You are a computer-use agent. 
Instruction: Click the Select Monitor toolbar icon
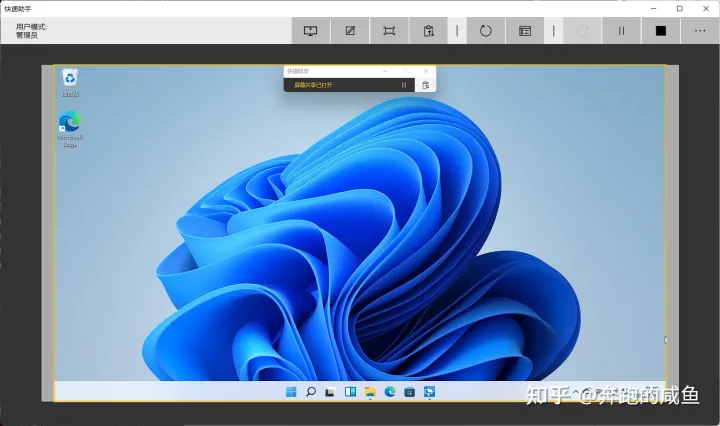(x=311, y=31)
